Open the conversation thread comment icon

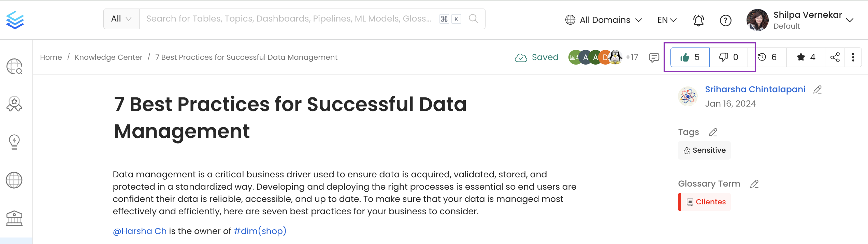(654, 57)
